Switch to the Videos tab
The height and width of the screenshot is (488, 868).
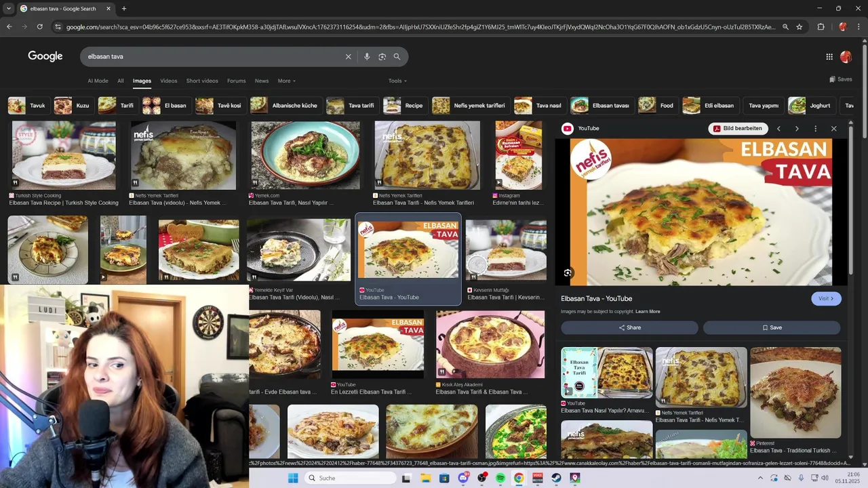pyautogui.click(x=169, y=81)
